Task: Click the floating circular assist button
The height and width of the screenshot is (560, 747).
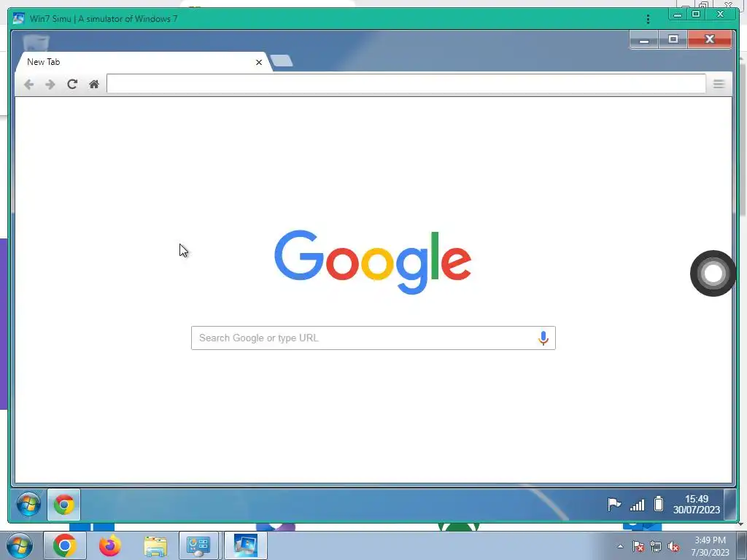Action: tap(713, 273)
